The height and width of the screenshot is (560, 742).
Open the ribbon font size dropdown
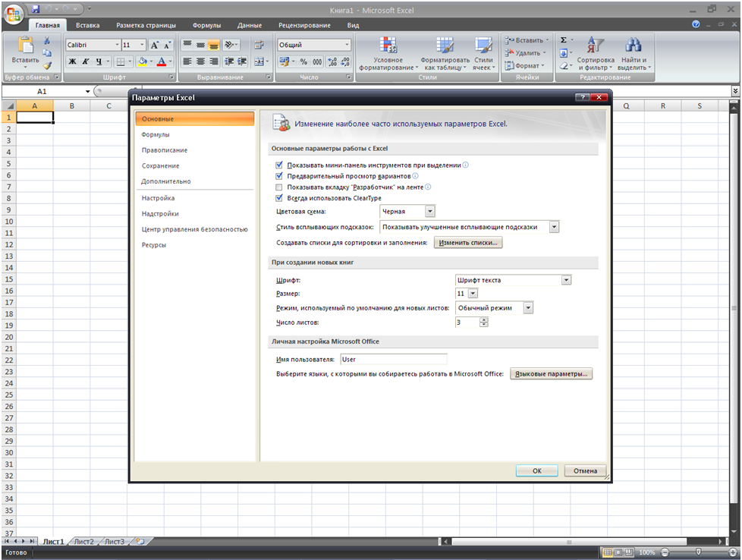(142, 45)
